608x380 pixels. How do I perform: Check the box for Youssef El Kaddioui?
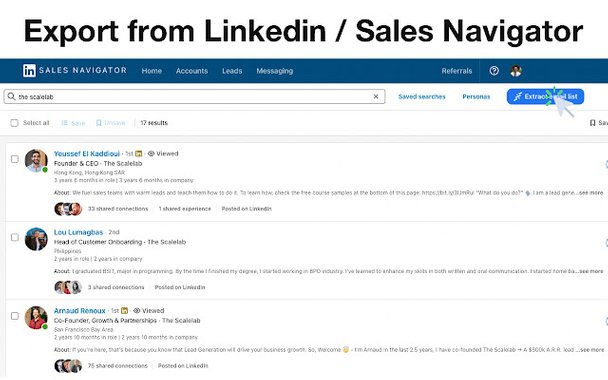(15, 159)
